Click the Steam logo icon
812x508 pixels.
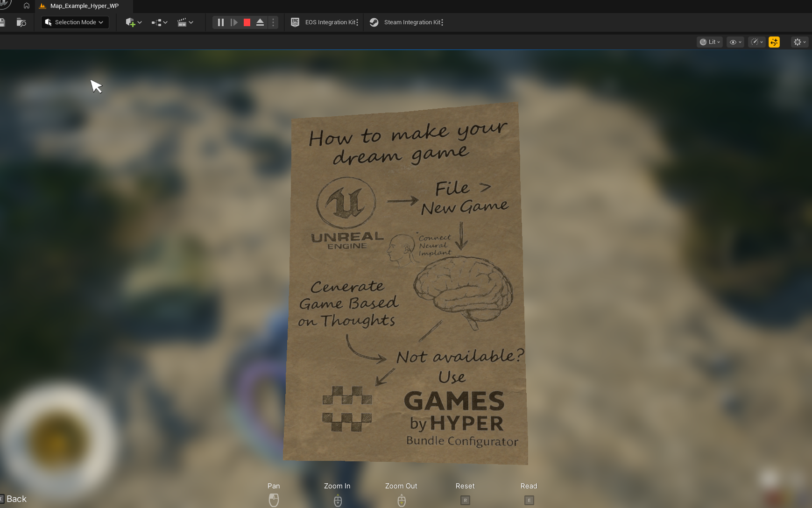(x=374, y=22)
